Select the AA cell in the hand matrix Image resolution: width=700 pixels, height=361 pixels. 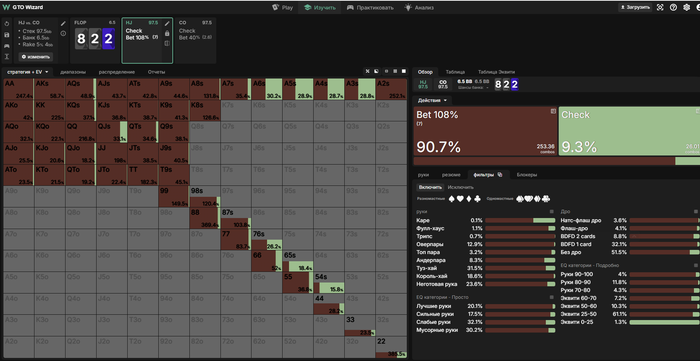coord(19,89)
